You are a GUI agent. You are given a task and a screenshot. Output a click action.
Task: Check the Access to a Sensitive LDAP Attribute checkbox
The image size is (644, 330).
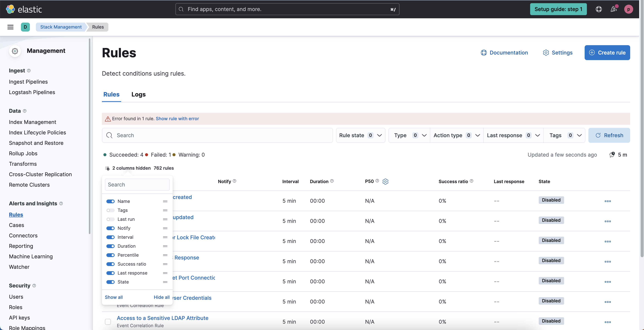(108, 322)
